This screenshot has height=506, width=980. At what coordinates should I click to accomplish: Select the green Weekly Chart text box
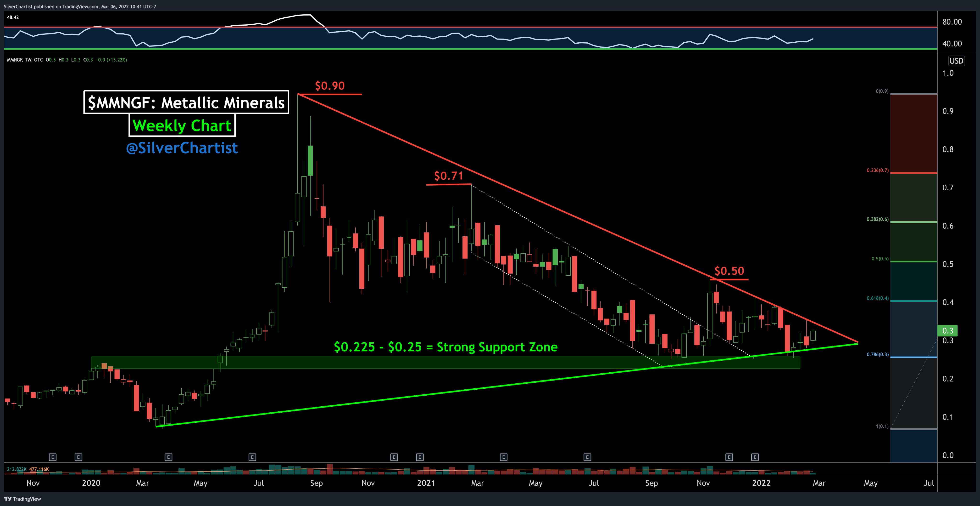pos(182,125)
